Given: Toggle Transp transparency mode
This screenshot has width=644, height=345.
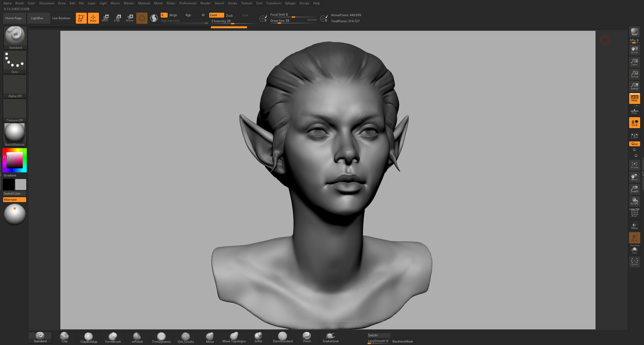Looking at the screenshot, I should point(634,225).
